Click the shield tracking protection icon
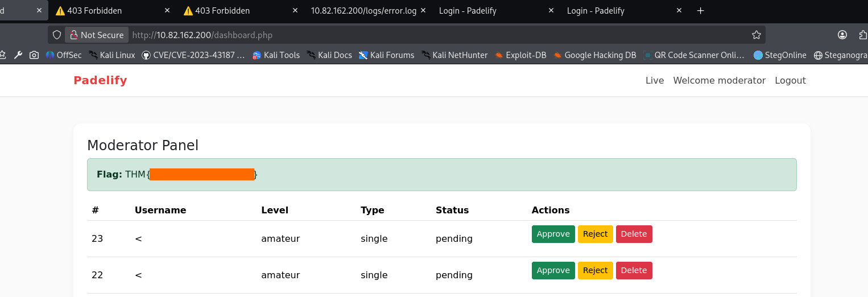The width and height of the screenshot is (868, 297). tap(57, 35)
